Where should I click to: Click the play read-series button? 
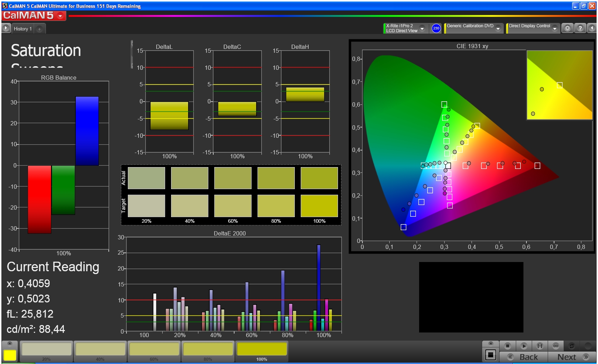[x=524, y=346]
